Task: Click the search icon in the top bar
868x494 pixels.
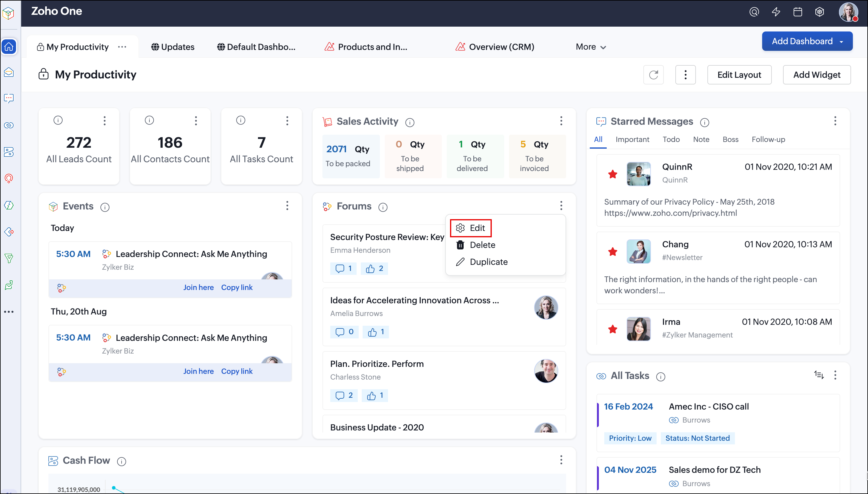Action: [x=754, y=12]
